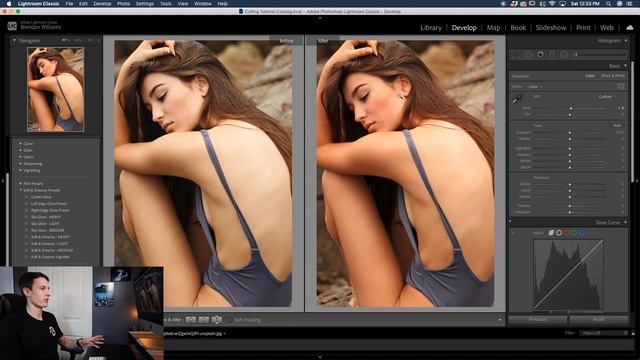
Task: Open the Profile Color dropdown
Action: (x=535, y=87)
